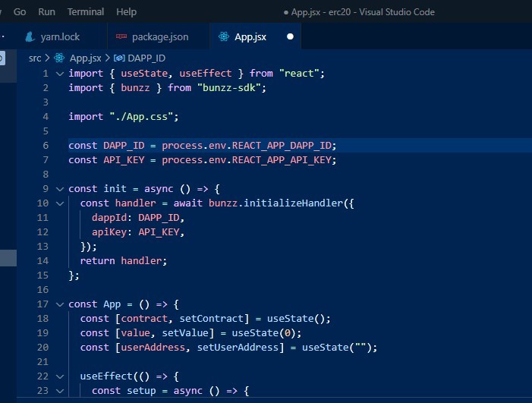Click the window title App.jsx - erc20

click(x=321, y=12)
